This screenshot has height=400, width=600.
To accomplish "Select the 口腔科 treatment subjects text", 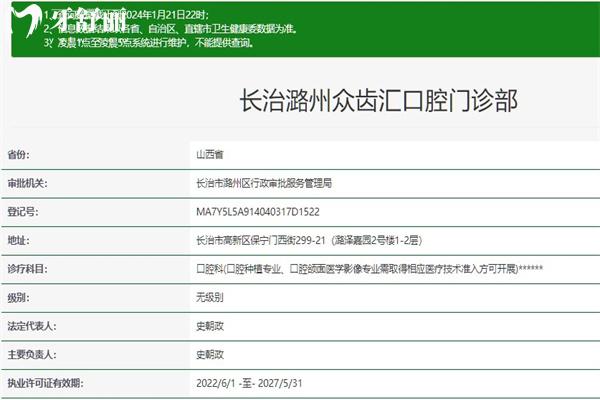I will [370, 269].
